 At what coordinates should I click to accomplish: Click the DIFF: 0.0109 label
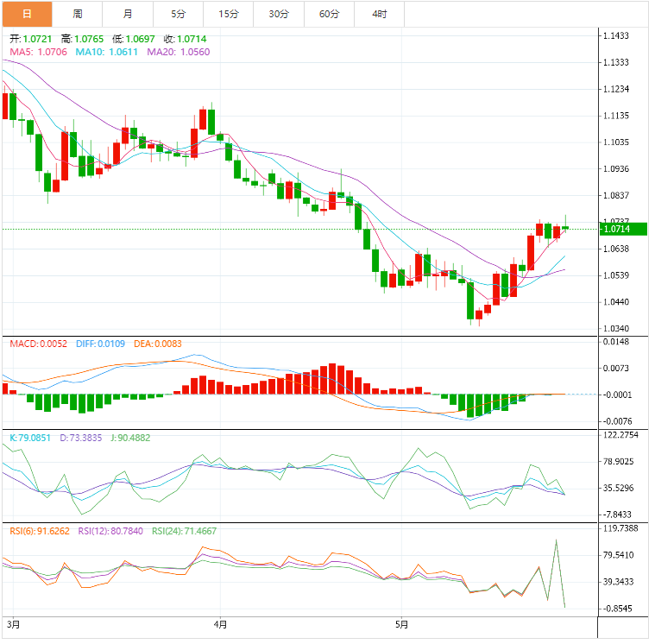point(100,344)
